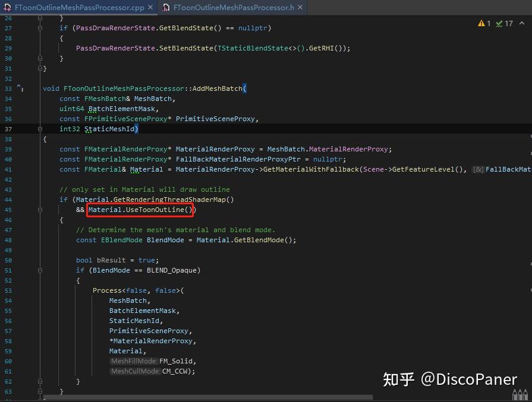The width and height of the screenshot is (532, 402).
Task: Click the green checkmark showing 17 resolved problems
Action: (x=499, y=23)
